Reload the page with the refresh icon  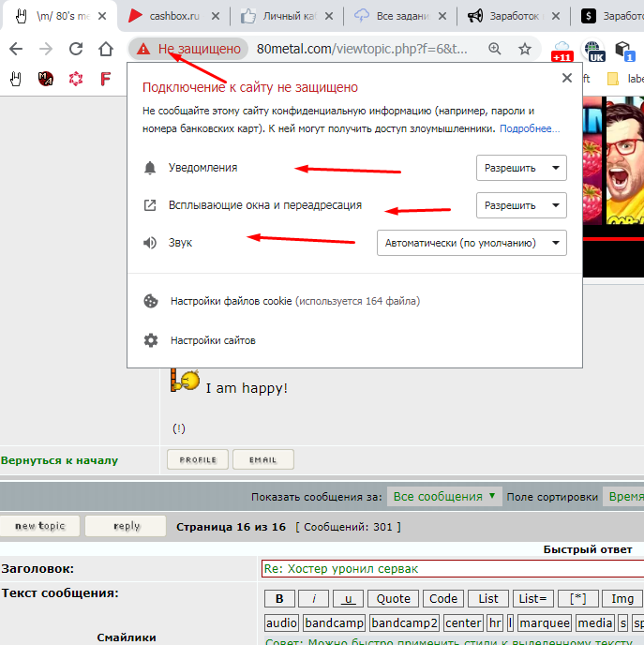76,49
